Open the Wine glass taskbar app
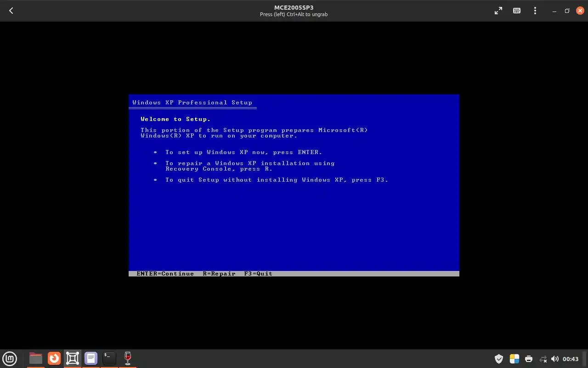This screenshot has width=588, height=368. (x=128, y=358)
